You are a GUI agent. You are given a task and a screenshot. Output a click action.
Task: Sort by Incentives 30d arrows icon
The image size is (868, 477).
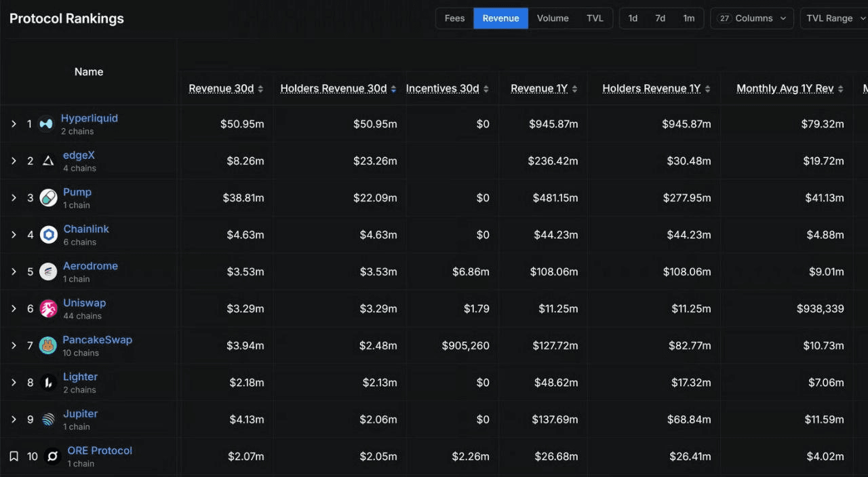point(486,89)
